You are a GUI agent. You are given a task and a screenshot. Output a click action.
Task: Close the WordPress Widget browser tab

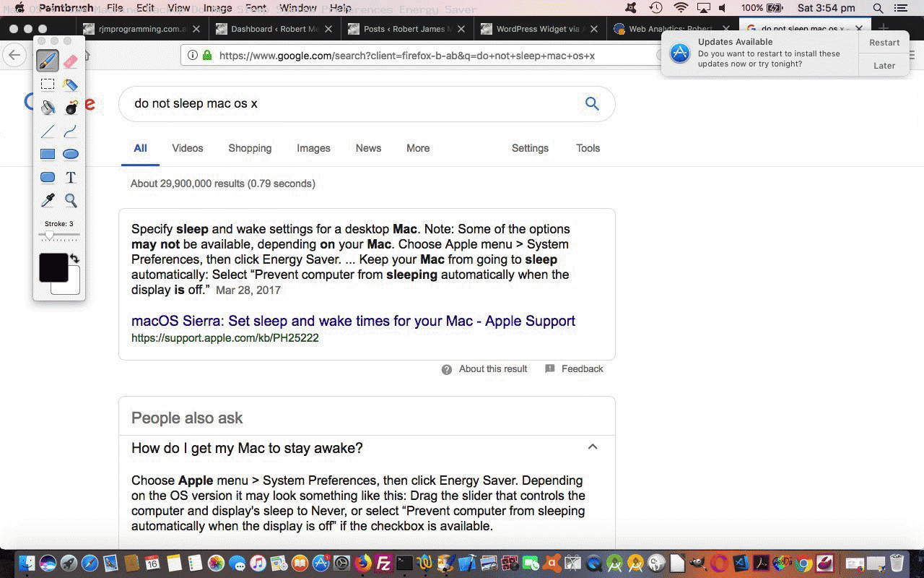tap(593, 30)
